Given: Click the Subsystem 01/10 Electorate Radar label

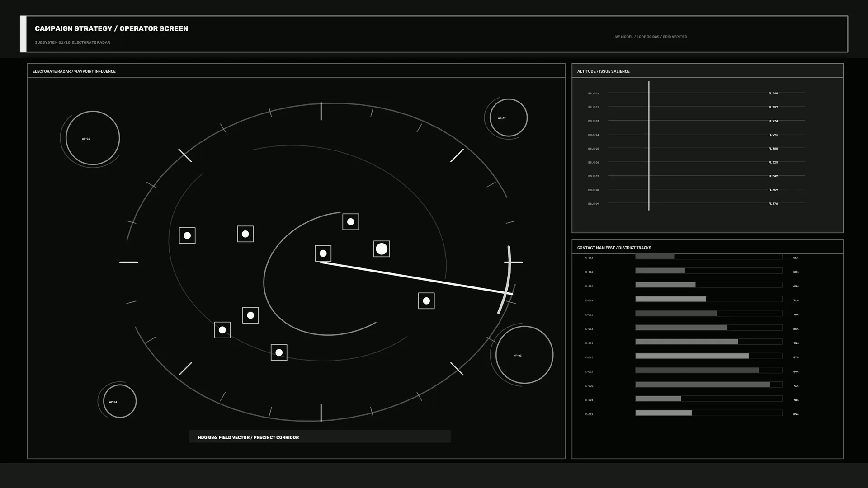Looking at the screenshot, I should 72,42.
